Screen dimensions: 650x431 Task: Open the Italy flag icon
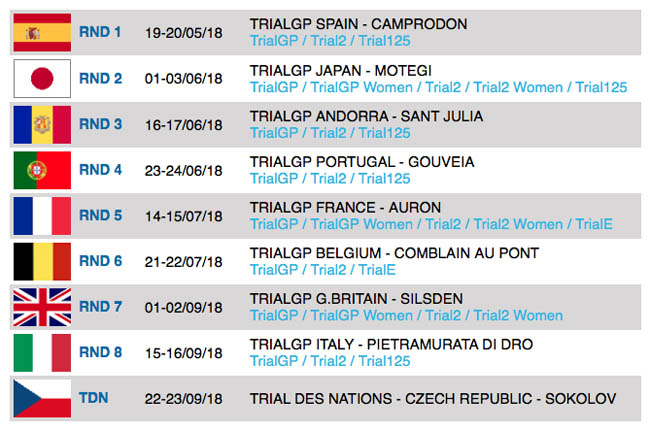point(42,353)
